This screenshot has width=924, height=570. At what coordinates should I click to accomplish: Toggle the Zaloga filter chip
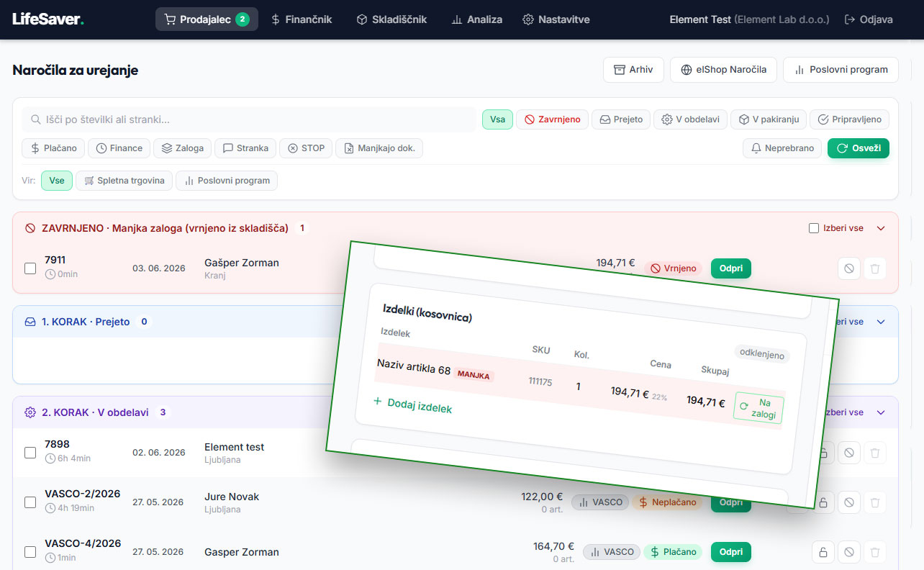(x=182, y=148)
